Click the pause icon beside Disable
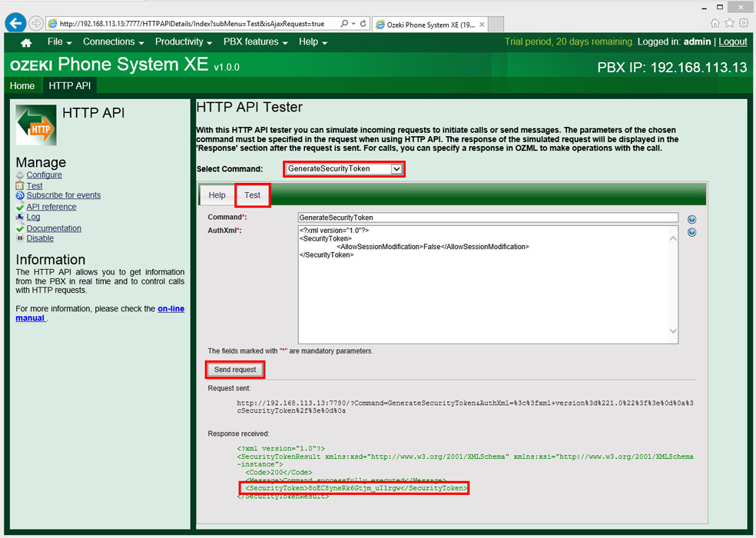This screenshot has height=538, width=756. (x=20, y=238)
